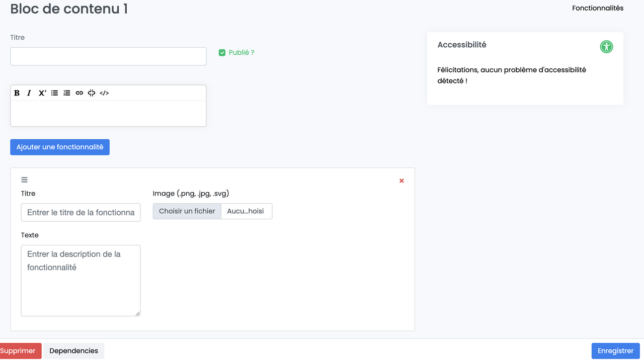The image size is (644, 362).
Task: Focus the block Titre input field
Action: [x=108, y=56]
